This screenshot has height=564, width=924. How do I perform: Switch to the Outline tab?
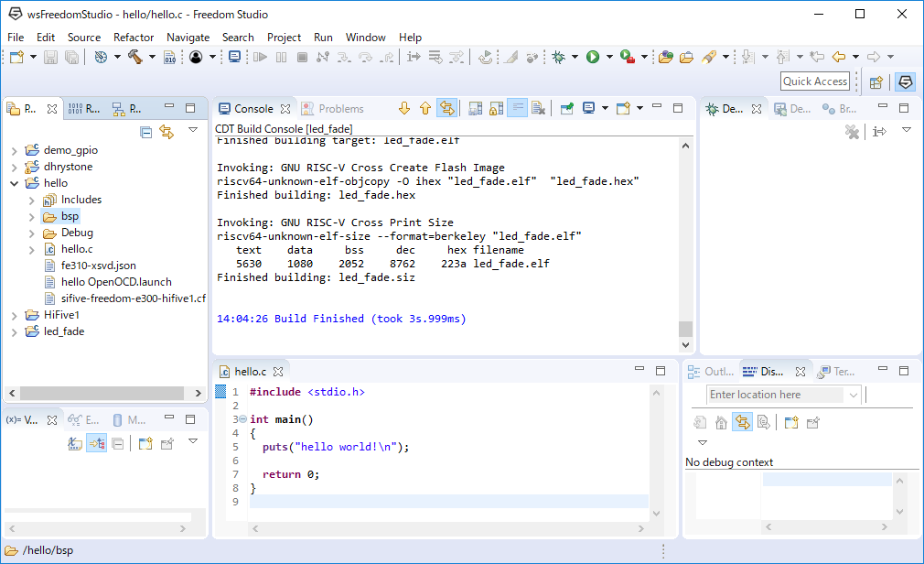pyautogui.click(x=711, y=372)
